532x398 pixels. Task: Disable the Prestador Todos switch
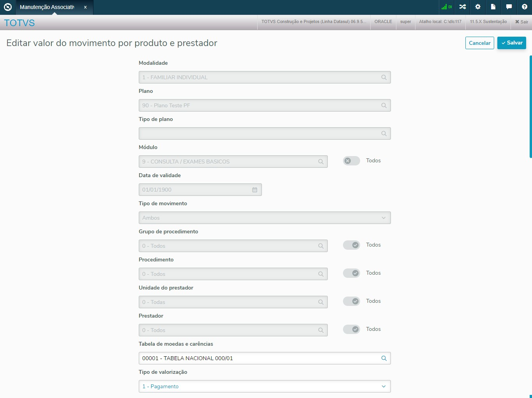click(x=351, y=329)
